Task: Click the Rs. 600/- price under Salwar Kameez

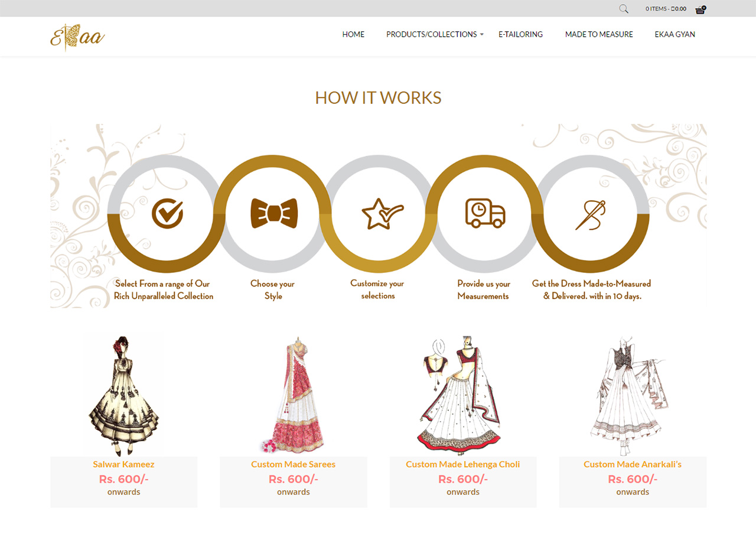Action: 123,479
